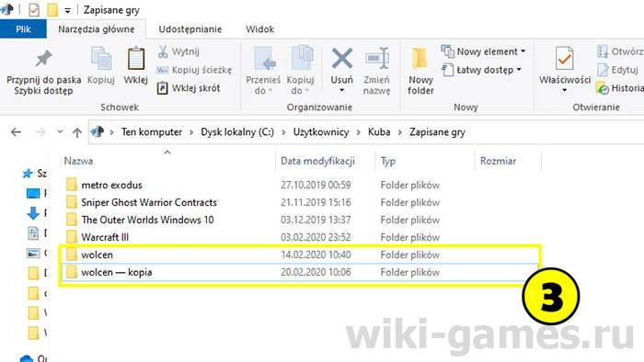Viewport: 644px width, 362px height.
Task: Click the OneDrive cloud icon in sidebar
Action: [x=27, y=358]
